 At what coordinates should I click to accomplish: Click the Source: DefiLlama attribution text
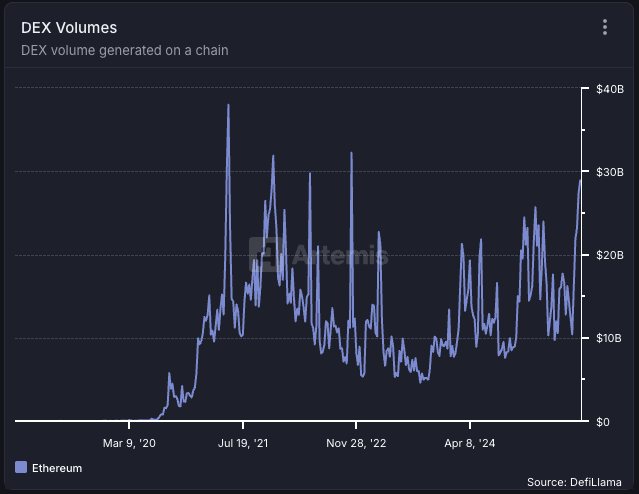click(x=574, y=482)
